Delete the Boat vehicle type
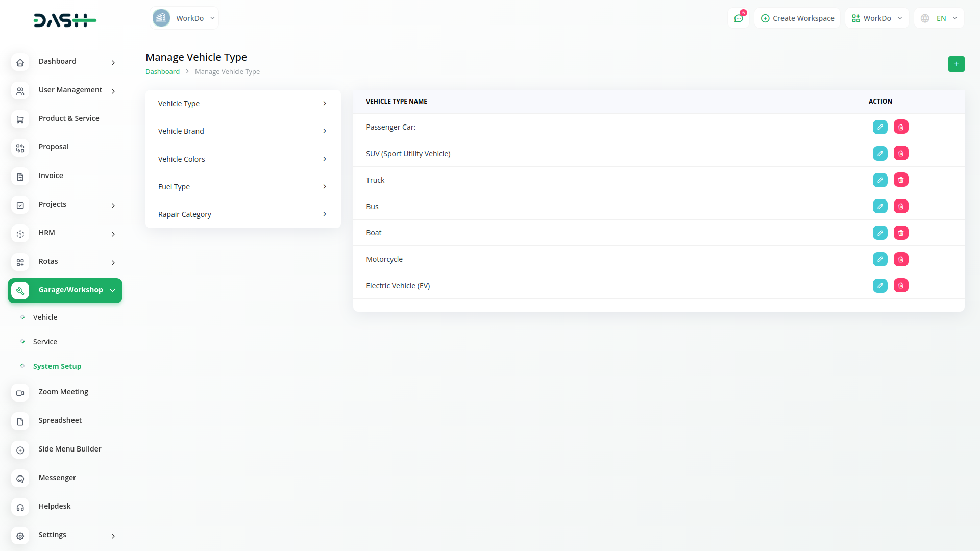Viewport: 980px width, 551px height. pyautogui.click(x=901, y=233)
